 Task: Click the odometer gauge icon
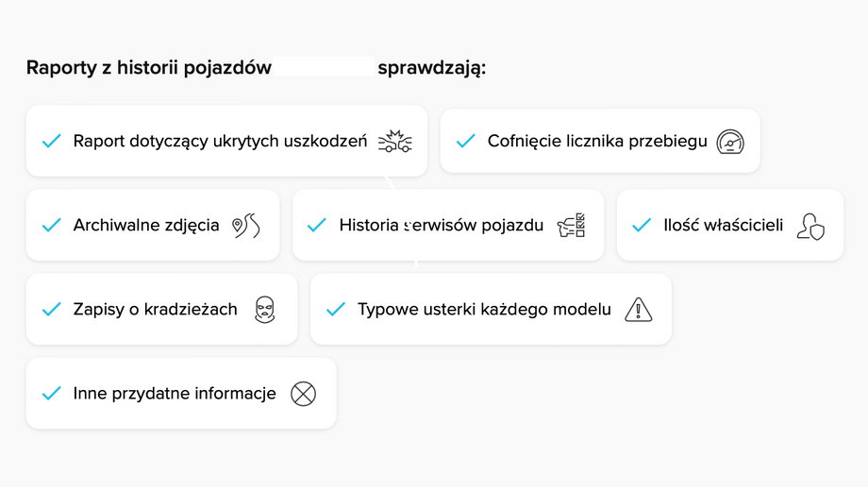(x=731, y=142)
